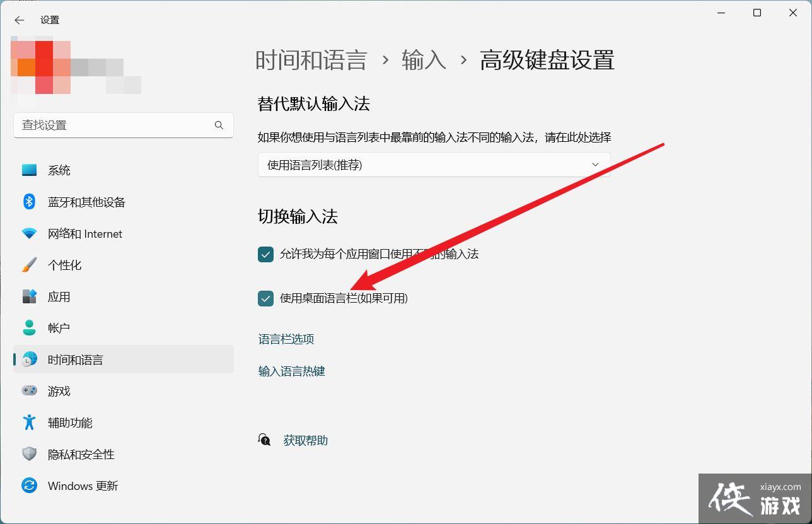The image size is (812, 524).
Task: Click the search magnifier icon
Action: click(219, 125)
